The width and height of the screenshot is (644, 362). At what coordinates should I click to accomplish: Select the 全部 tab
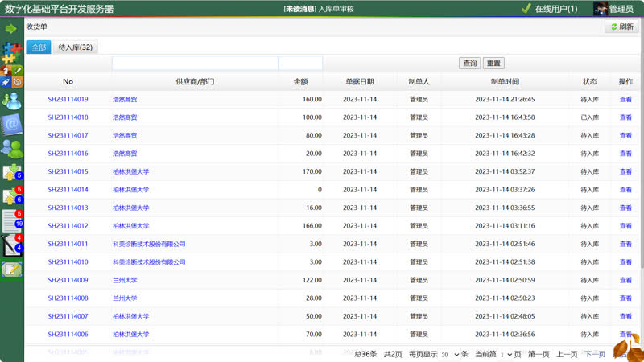(x=39, y=47)
